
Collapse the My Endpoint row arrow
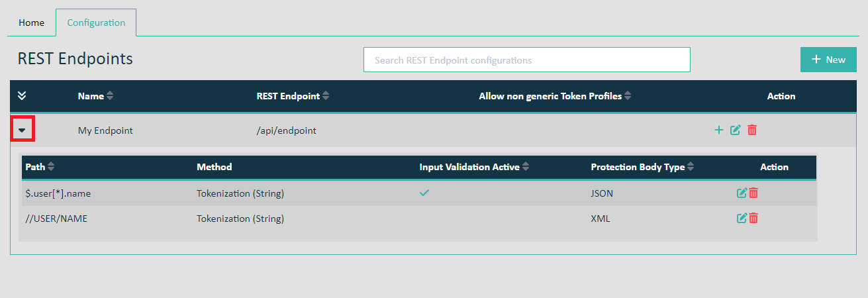pyautogui.click(x=22, y=130)
